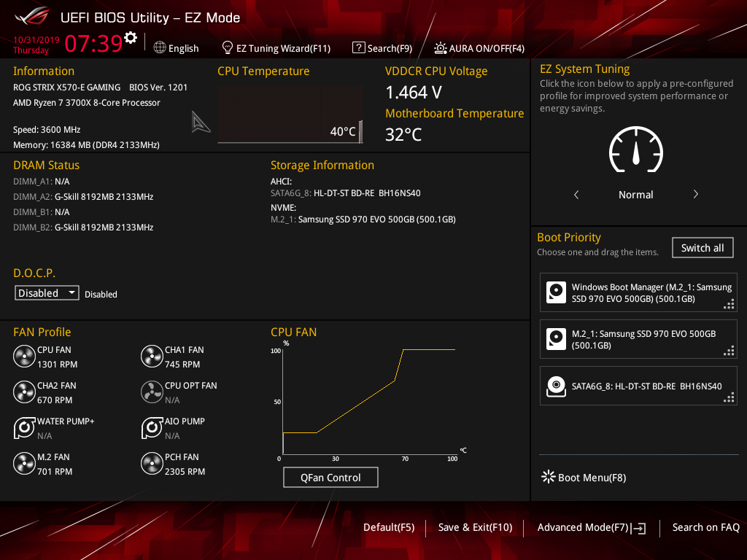The image size is (747, 560).
Task: Open Boot Menu(F8)
Action: click(x=592, y=478)
